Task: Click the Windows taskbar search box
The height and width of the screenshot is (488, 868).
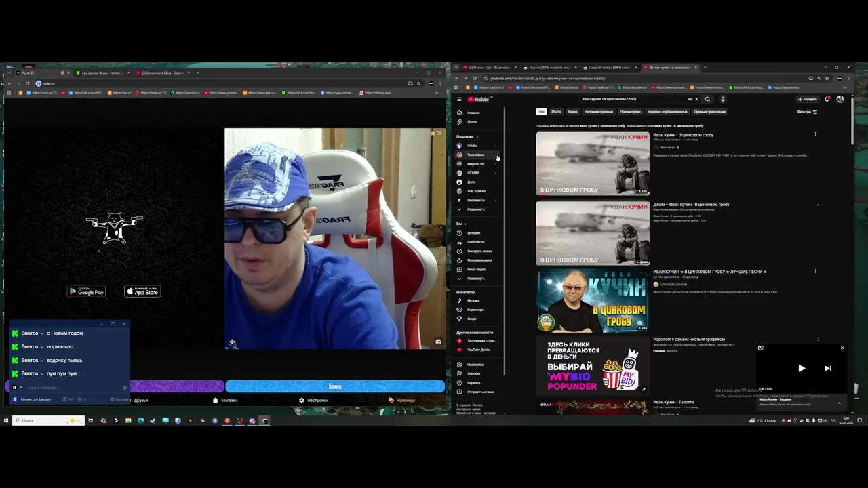Action: [48, 420]
